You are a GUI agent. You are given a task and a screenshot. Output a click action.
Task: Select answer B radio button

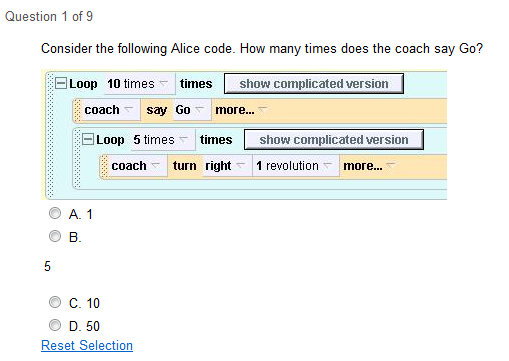pyautogui.click(x=55, y=236)
